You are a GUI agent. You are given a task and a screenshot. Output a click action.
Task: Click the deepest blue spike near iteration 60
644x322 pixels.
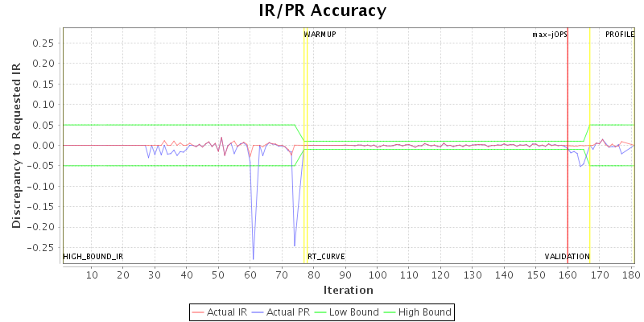coord(253,258)
